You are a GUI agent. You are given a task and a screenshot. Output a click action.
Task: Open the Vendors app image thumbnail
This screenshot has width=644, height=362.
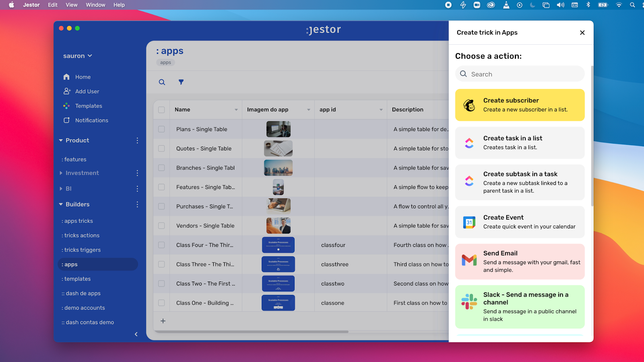278,226
